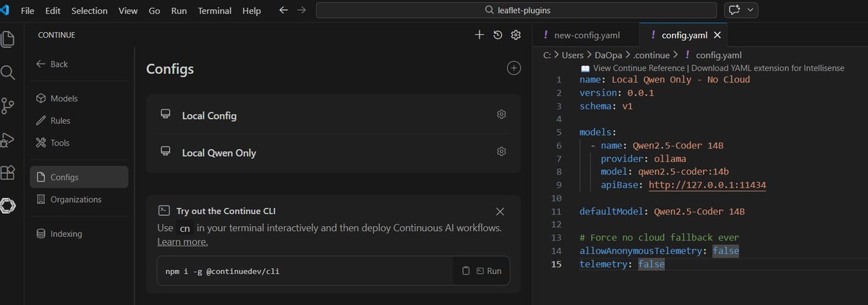This screenshot has width=868, height=305.
Task: Click the provider: ollama line
Action: click(643, 159)
